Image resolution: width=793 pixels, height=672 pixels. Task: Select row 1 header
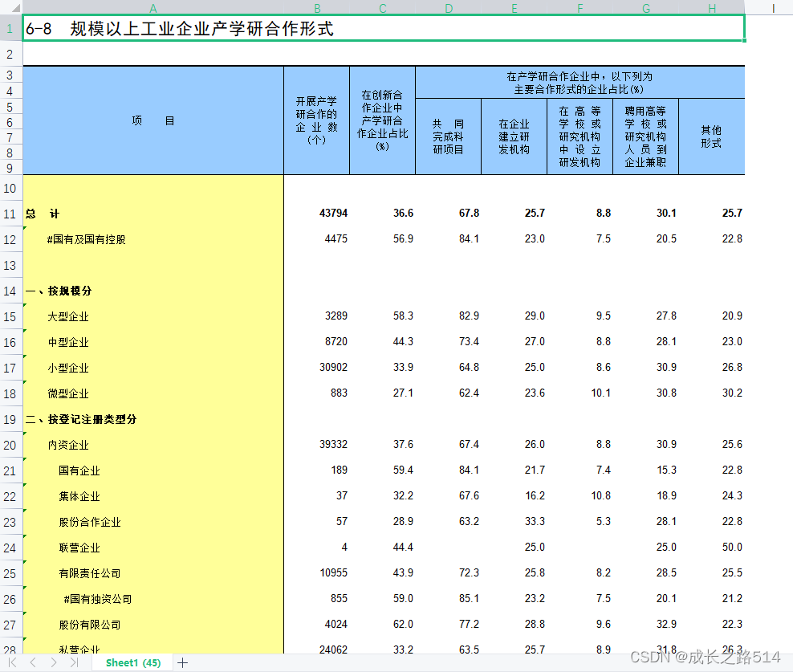point(11,28)
